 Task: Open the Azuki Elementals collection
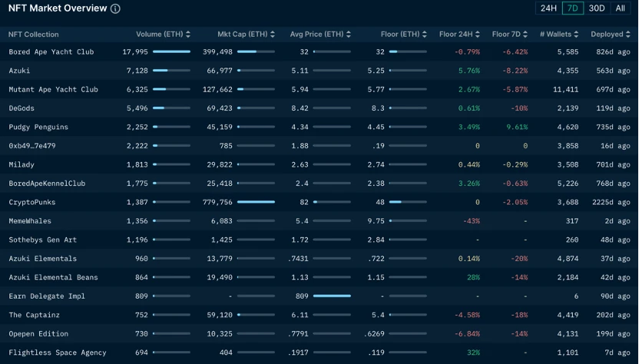(43, 259)
